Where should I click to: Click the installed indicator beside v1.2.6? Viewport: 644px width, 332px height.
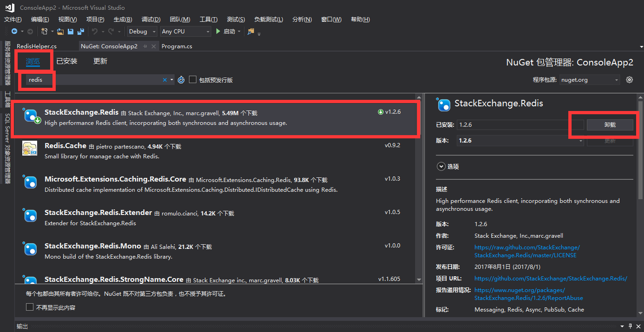[381, 112]
